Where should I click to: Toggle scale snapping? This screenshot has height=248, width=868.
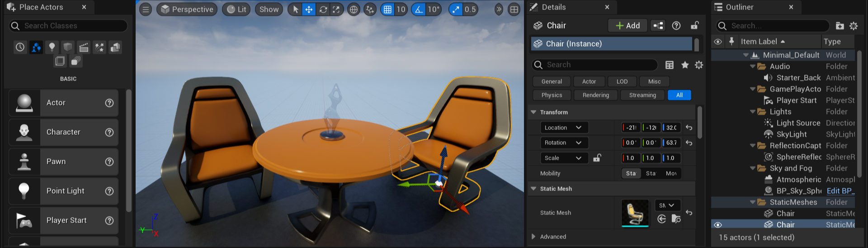456,10
